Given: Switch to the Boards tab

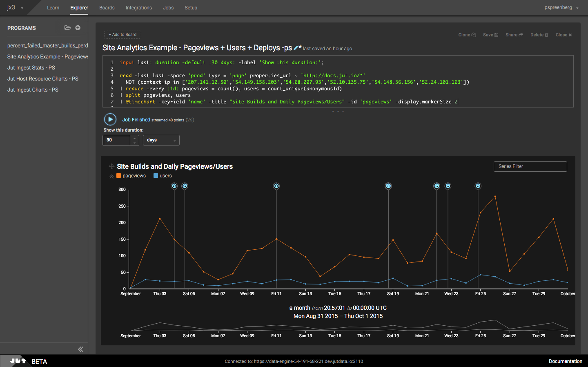Looking at the screenshot, I should click(107, 8).
